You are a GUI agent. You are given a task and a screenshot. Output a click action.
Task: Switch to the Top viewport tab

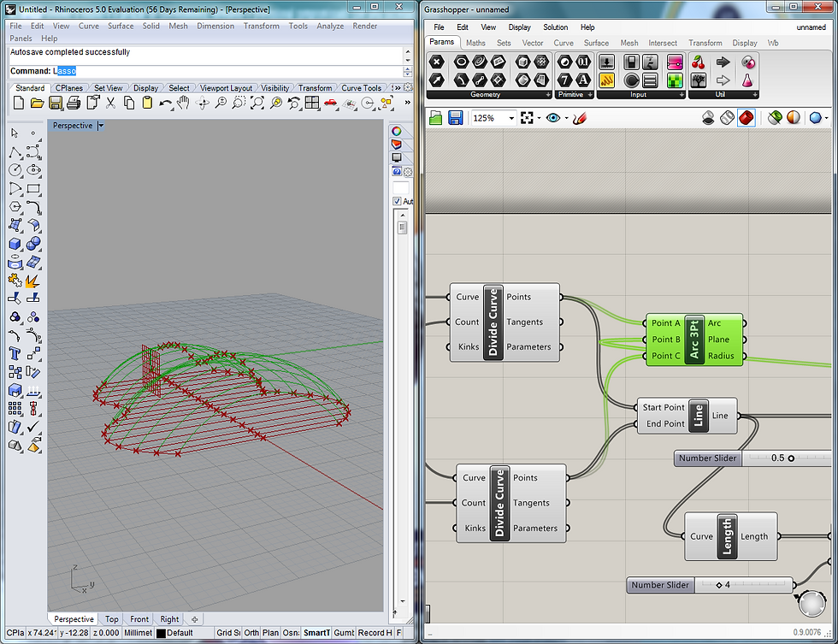pyautogui.click(x=112, y=619)
